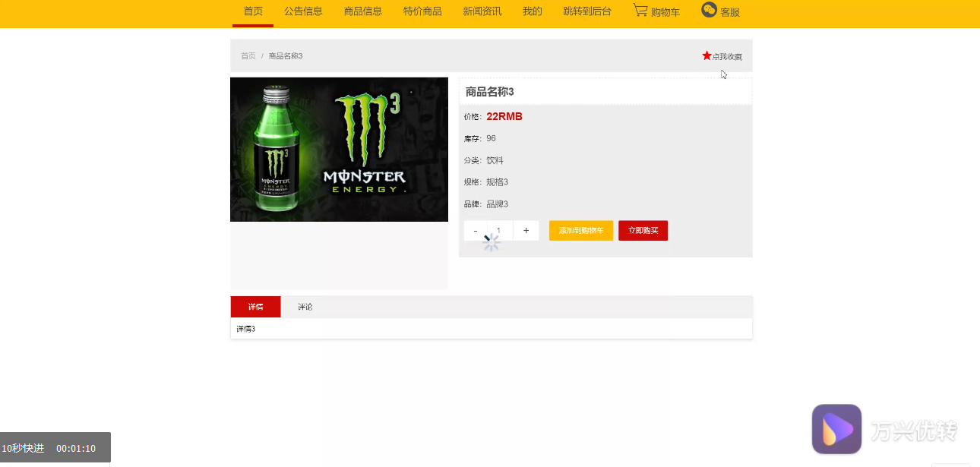Switch to the 详情 tab

(x=255, y=307)
